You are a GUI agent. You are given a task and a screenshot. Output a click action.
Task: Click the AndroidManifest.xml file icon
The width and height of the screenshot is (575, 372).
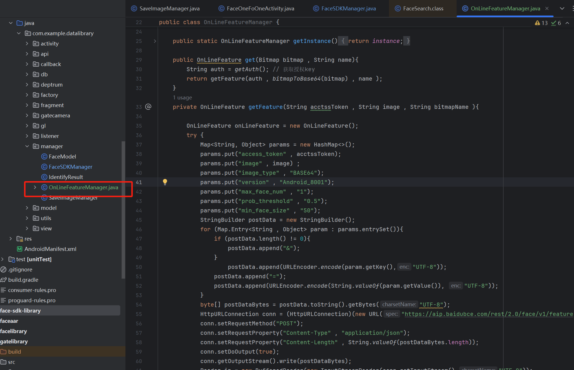click(x=20, y=249)
